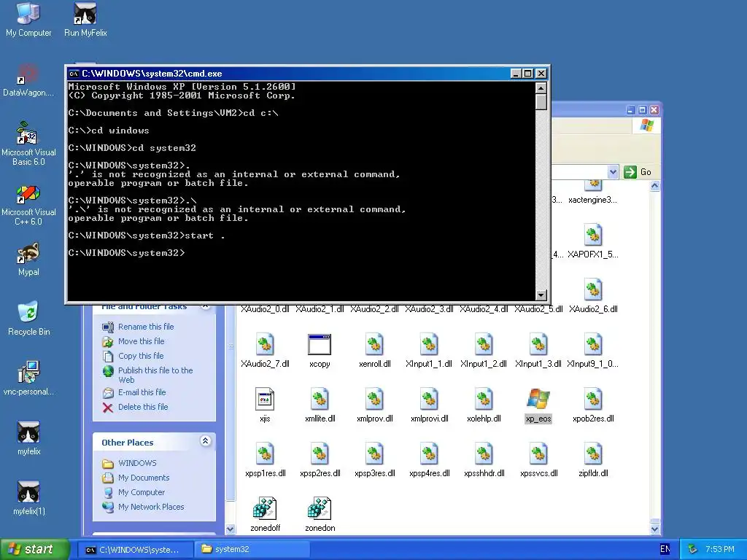This screenshot has height=560, width=747.
Task: Launch Microsoft Visual C++ 6.0 shortcut
Action: click(x=28, y=205)
